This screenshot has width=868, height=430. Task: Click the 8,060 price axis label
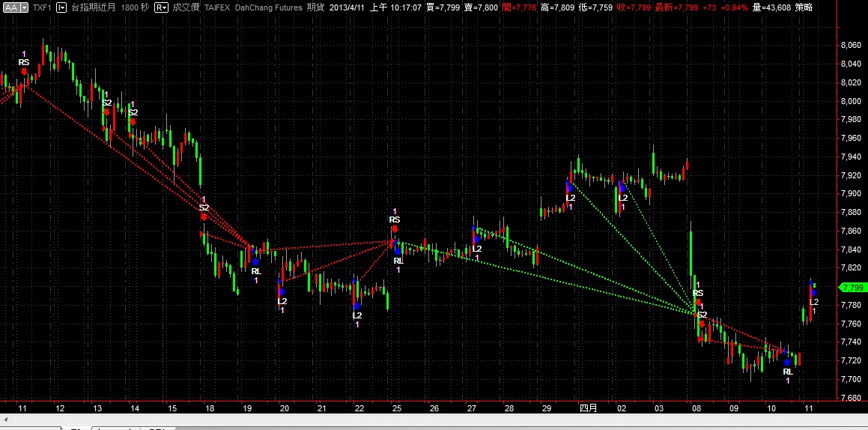[851, 46]
